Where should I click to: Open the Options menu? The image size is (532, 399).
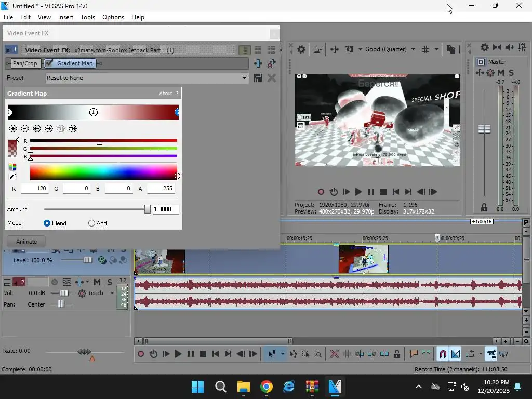pos(113,17)
